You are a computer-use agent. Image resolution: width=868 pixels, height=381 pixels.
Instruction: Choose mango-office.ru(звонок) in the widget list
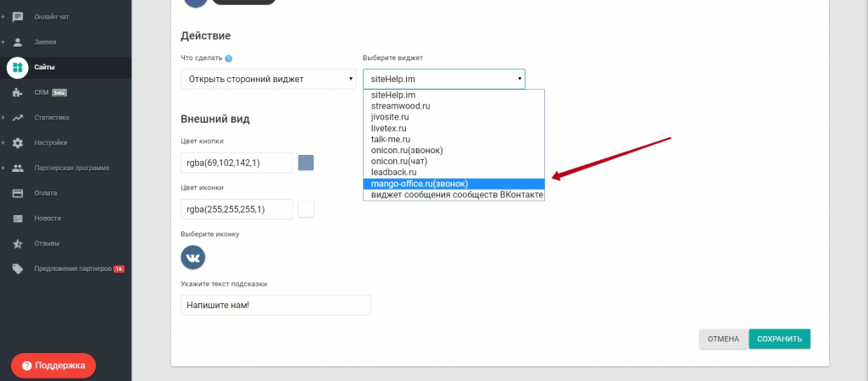tap(454, 184)
